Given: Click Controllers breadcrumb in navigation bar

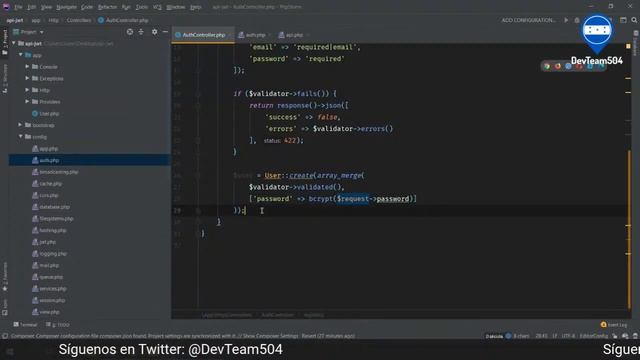Looking at the screenshot, I should pyautogui.click(x=79, y=20).
